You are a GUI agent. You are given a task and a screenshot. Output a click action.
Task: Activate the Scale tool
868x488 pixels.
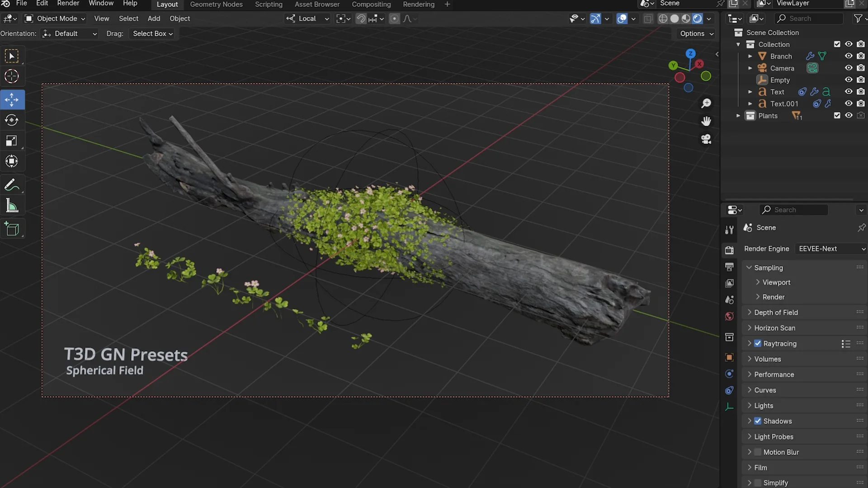[x=12, y=141]
